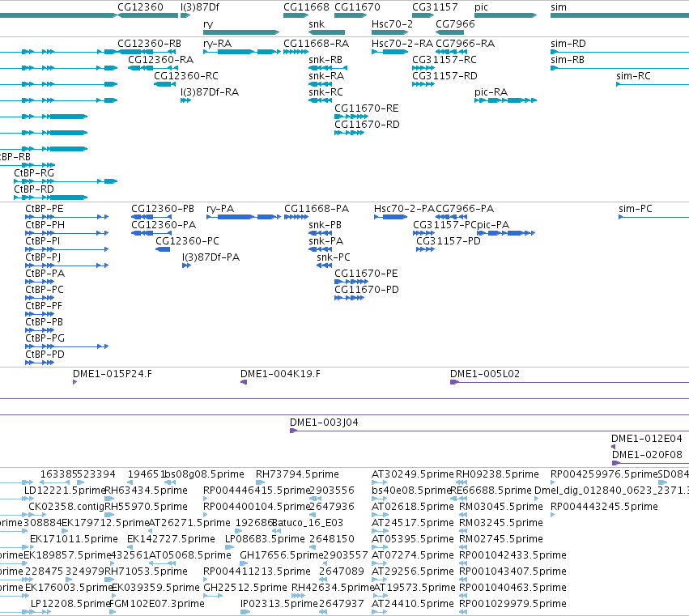The width and height of the screenshot is (689, 616).
Task: Open the ry-PA protein label
Action: [x=220, y=209]
